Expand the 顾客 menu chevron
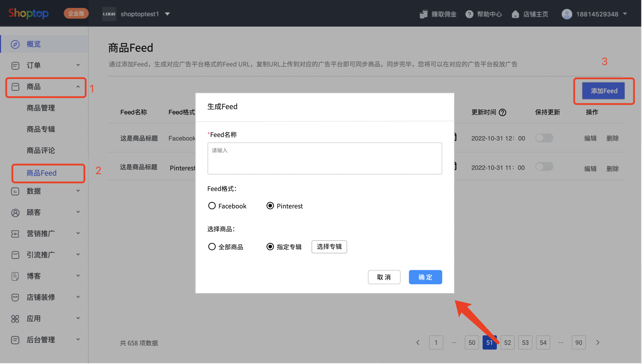 coord(78,212)
